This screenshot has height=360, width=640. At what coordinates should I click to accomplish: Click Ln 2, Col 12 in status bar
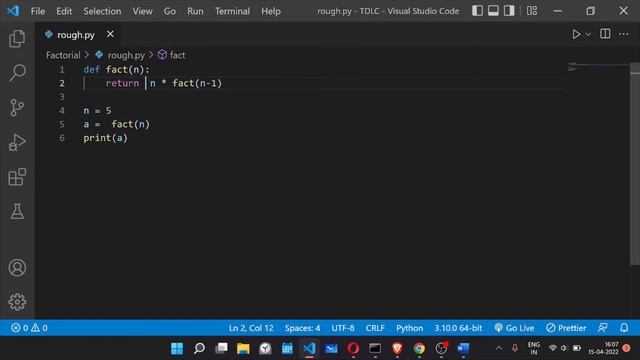point(251,328)
